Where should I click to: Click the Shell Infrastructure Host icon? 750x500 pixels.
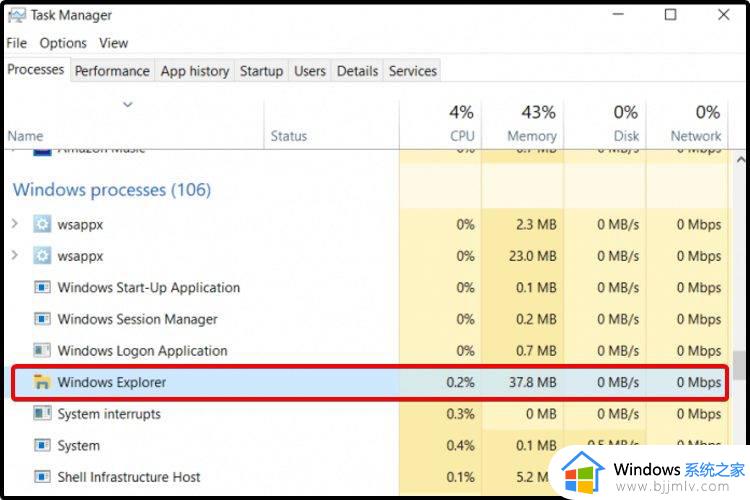42,477
